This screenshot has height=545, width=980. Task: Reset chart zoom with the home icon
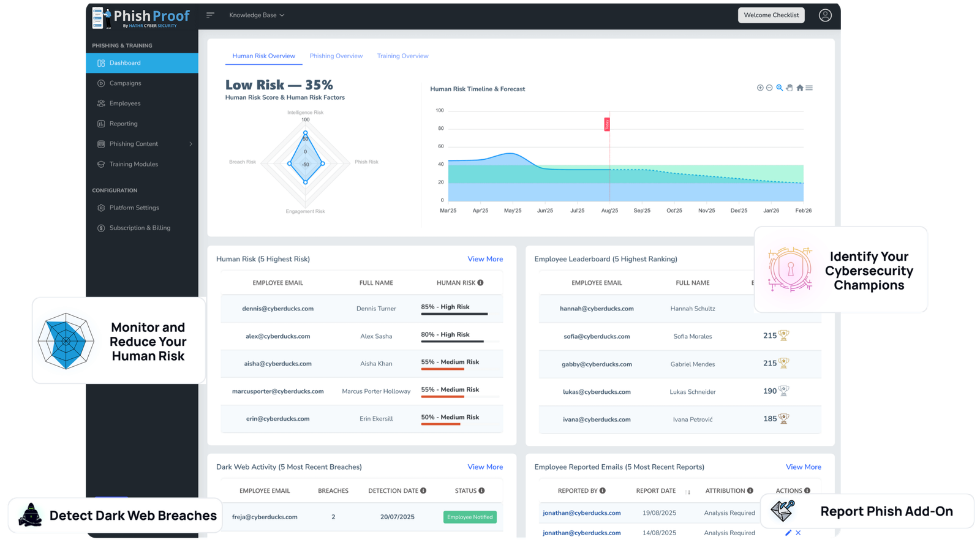(x=799, y=88)
